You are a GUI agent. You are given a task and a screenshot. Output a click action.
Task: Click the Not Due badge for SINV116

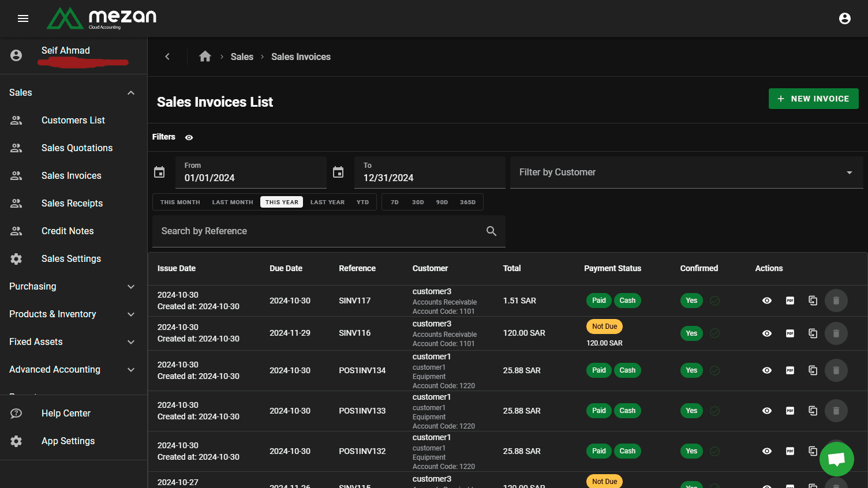click(x=604, y=326)
